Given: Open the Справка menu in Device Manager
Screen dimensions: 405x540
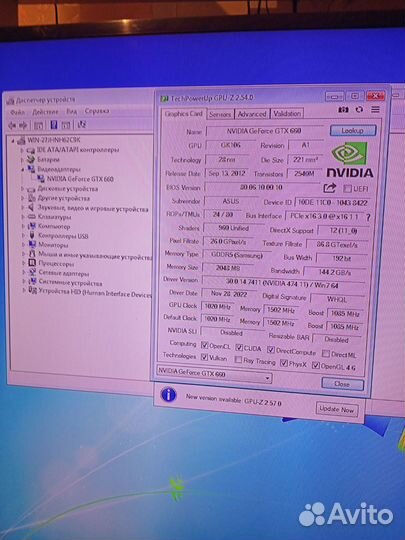Looking at the screenshot, I should [97, 111].
